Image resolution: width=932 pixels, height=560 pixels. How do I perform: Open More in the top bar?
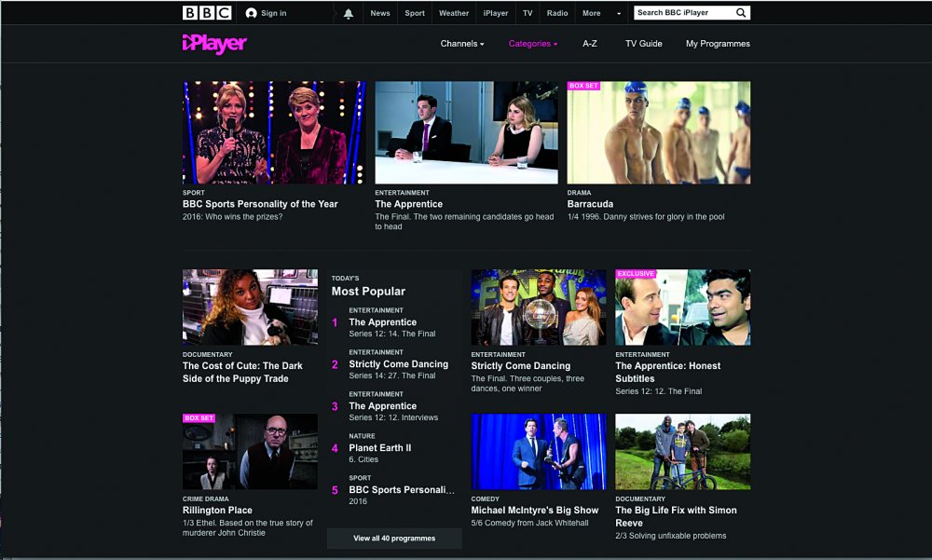click(591, 13)
